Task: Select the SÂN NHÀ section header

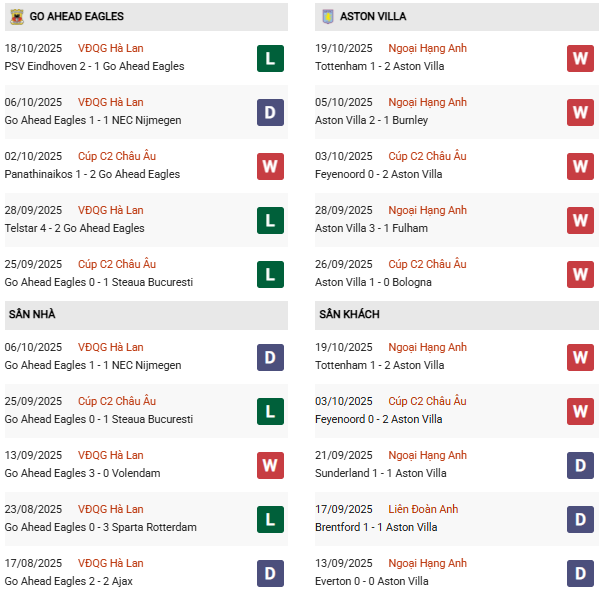Action: [32, 314]
